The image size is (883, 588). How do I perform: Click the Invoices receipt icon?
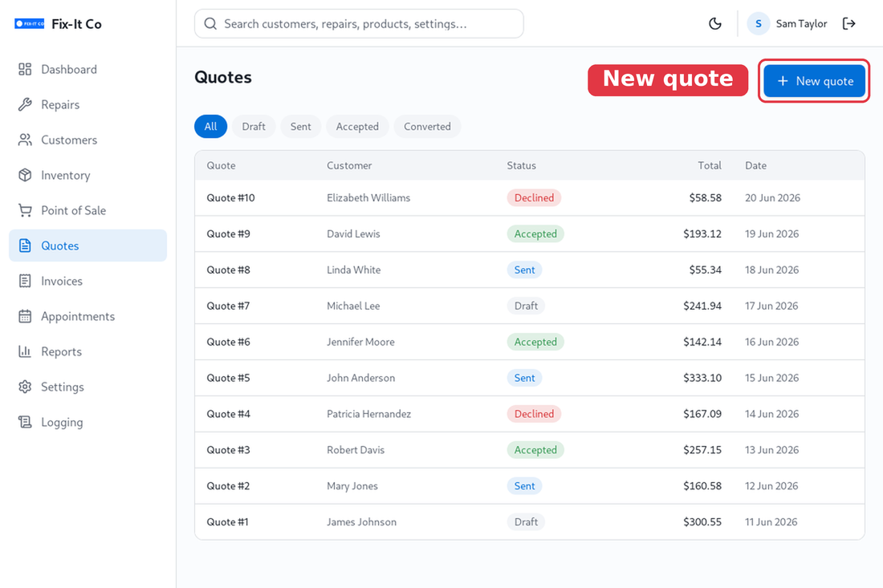[x=25, y=281]
